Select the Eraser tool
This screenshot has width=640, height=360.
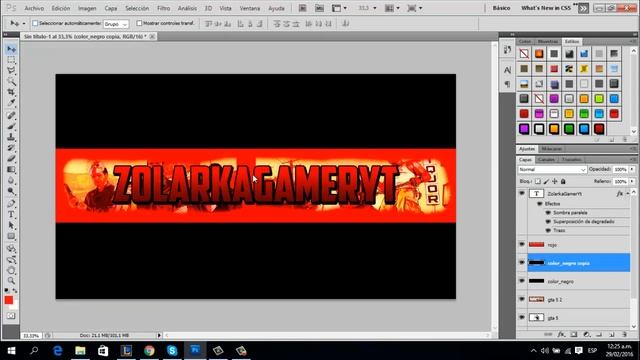click(x=11, y=158)
